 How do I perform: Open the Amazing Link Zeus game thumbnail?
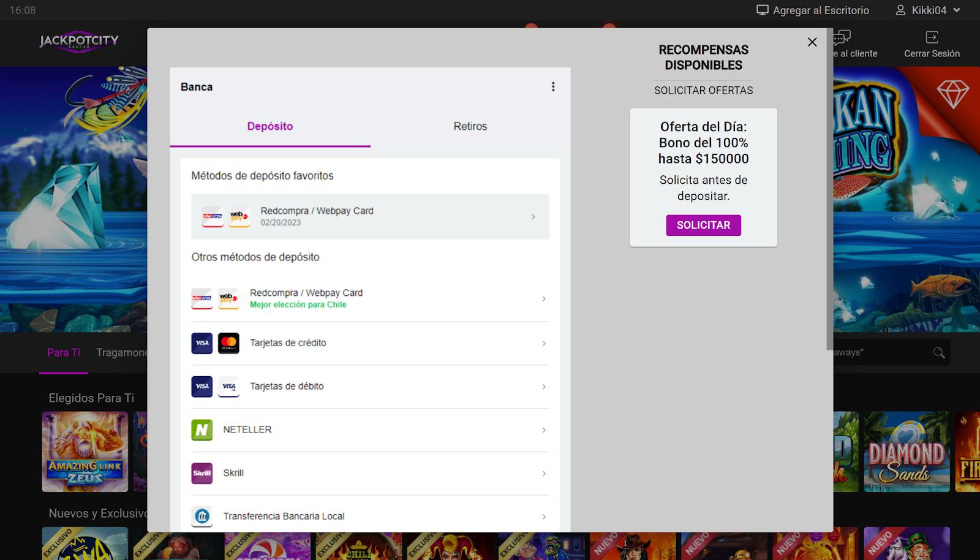tap(85, 452)
